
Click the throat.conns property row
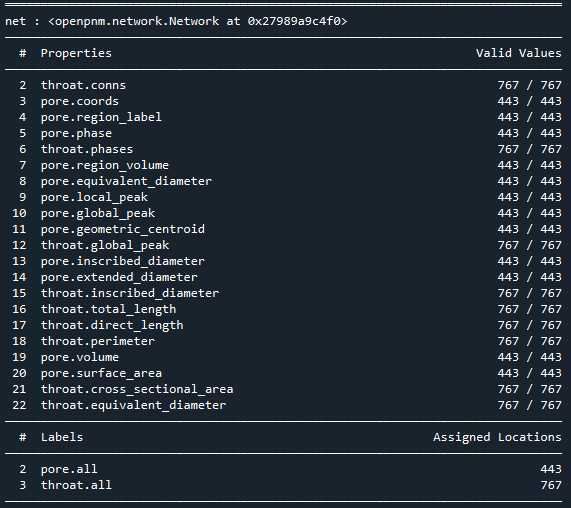283,85
